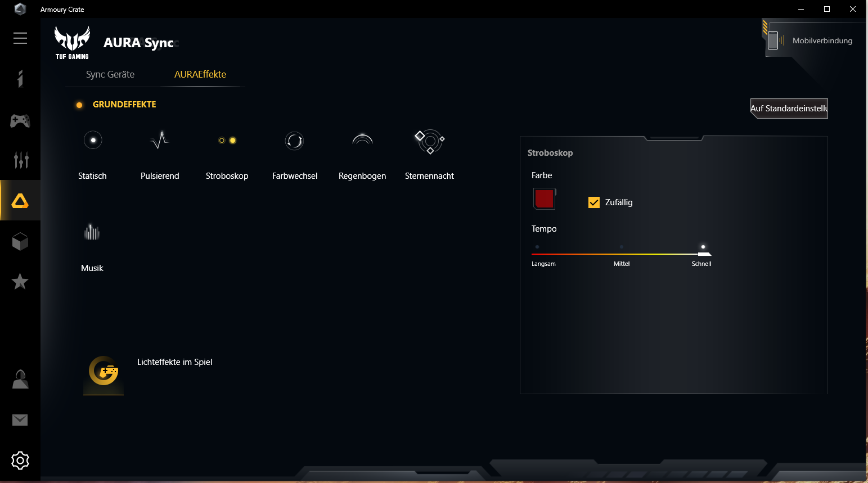This screenshot has width=868, height=483.
Task: Select the AURA Sync triangle sidebar icon
Action: point(20,201)
